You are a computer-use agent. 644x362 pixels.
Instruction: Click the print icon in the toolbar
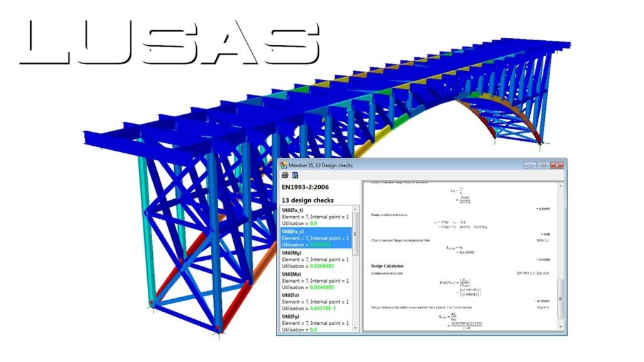click(x=285, y=175)
